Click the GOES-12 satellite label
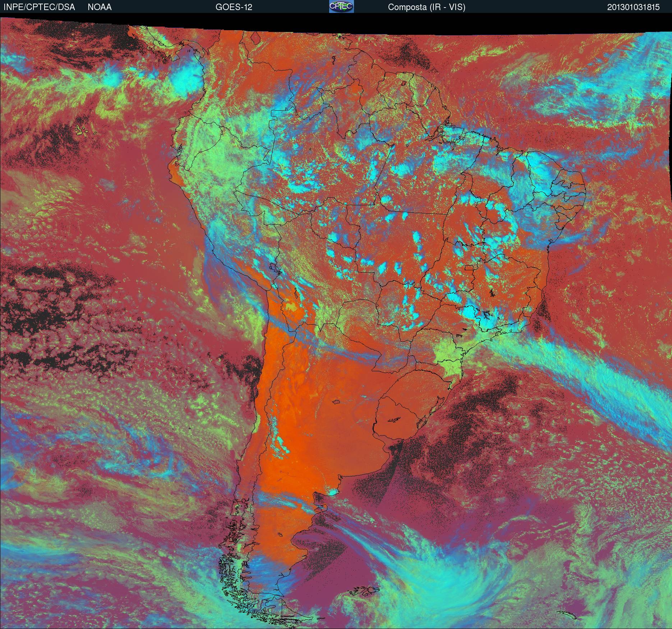Viewport: 672px width, 629px height. 234,7
